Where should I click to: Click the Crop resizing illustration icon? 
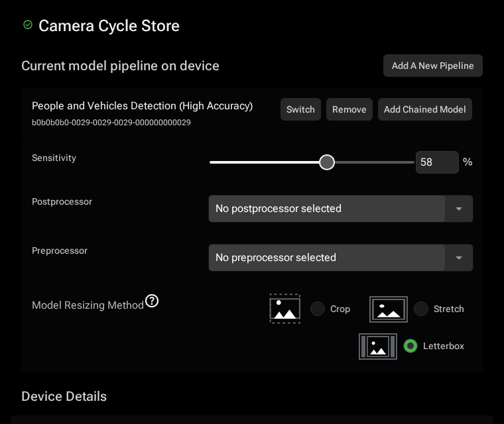[284, 309]
